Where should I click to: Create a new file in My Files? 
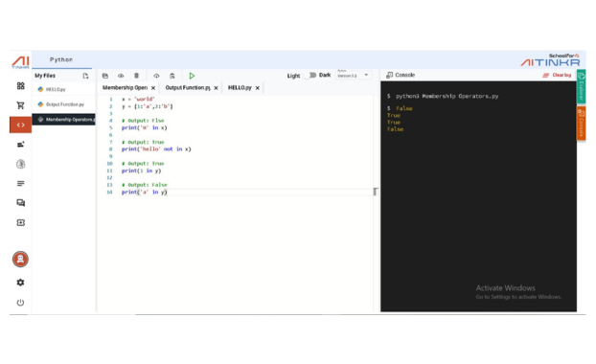pyautogui.click(x=85, y=76)
